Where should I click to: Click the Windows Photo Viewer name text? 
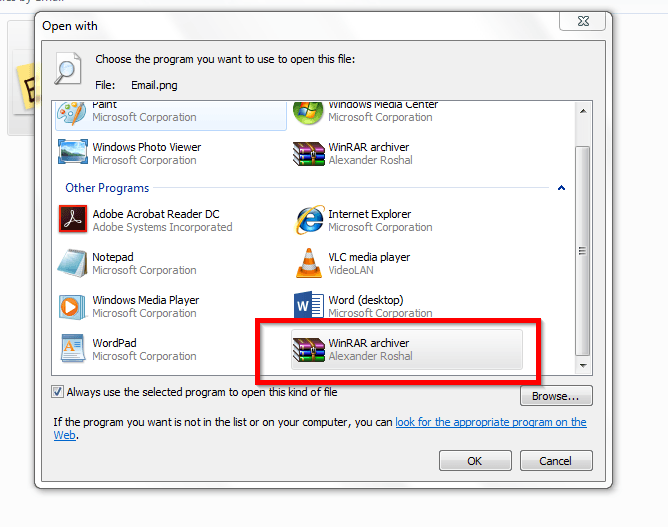(147, 147)
